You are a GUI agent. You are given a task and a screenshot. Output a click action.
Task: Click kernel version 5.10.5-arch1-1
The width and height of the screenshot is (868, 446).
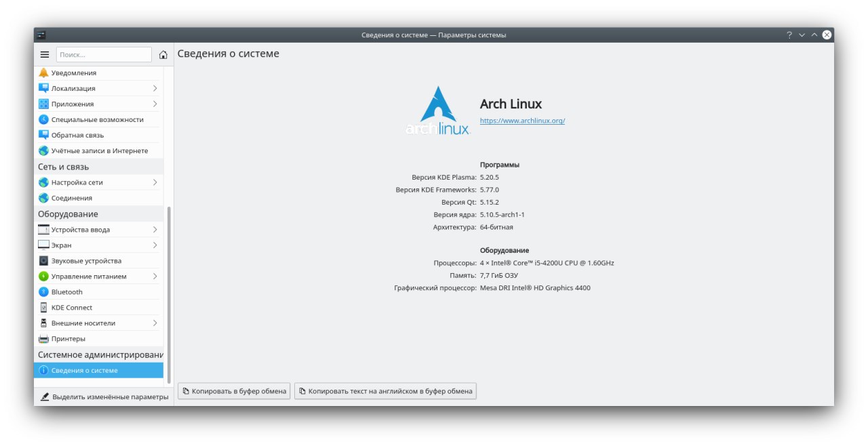point(502,214)
